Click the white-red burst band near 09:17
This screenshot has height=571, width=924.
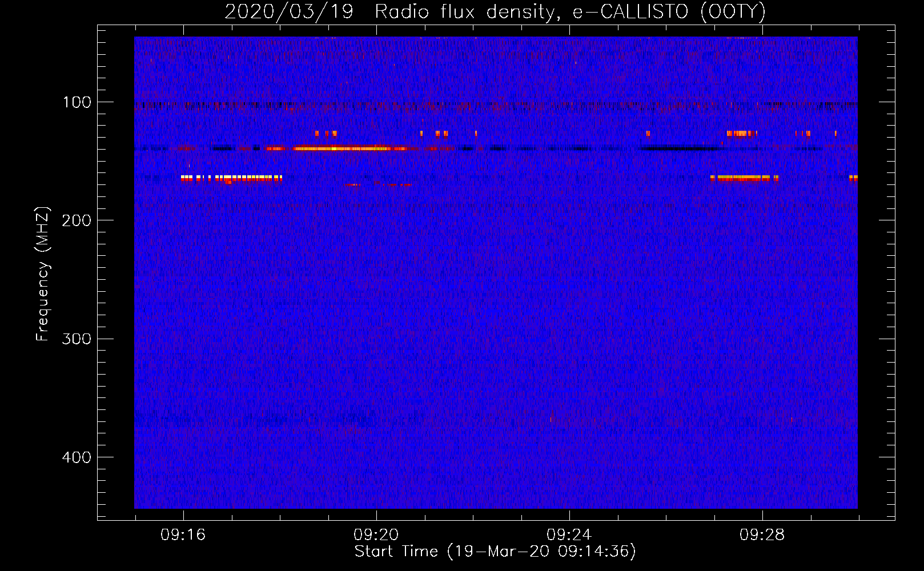click(231, 178)
